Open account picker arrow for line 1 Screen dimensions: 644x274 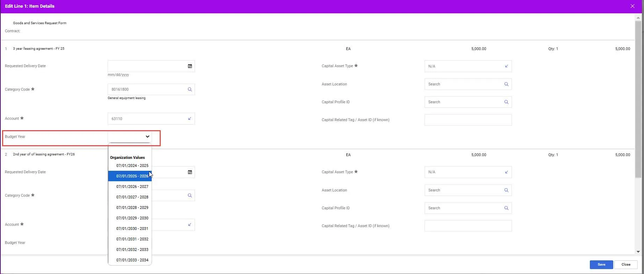(190, 119)
